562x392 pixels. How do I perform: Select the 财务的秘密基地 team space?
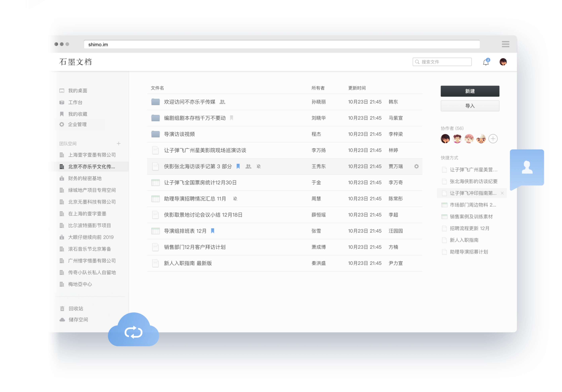pos(85,179)
